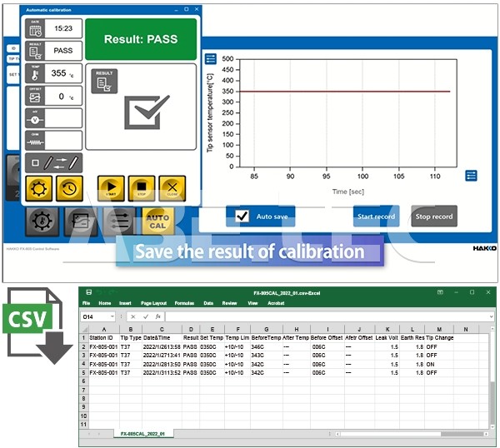Screen dimensions: 500x448
Task: Click the OHM resistance icon
Action: click(x=35, y=141)
